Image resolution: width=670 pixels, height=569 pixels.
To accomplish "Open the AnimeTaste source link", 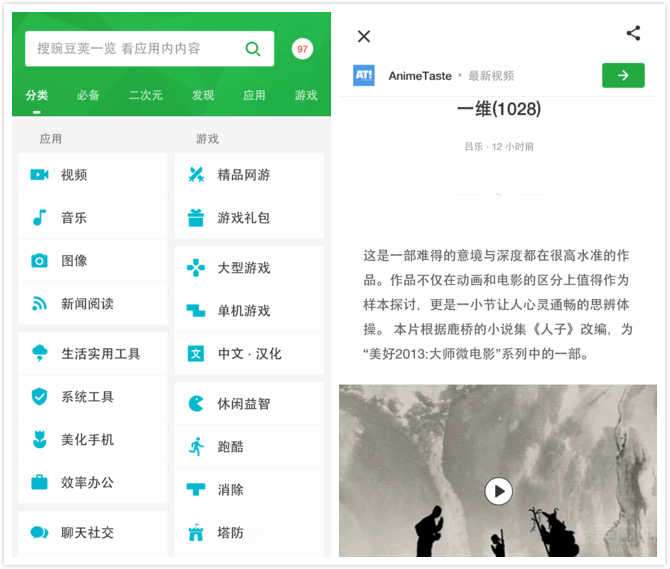I will (420, 76).
